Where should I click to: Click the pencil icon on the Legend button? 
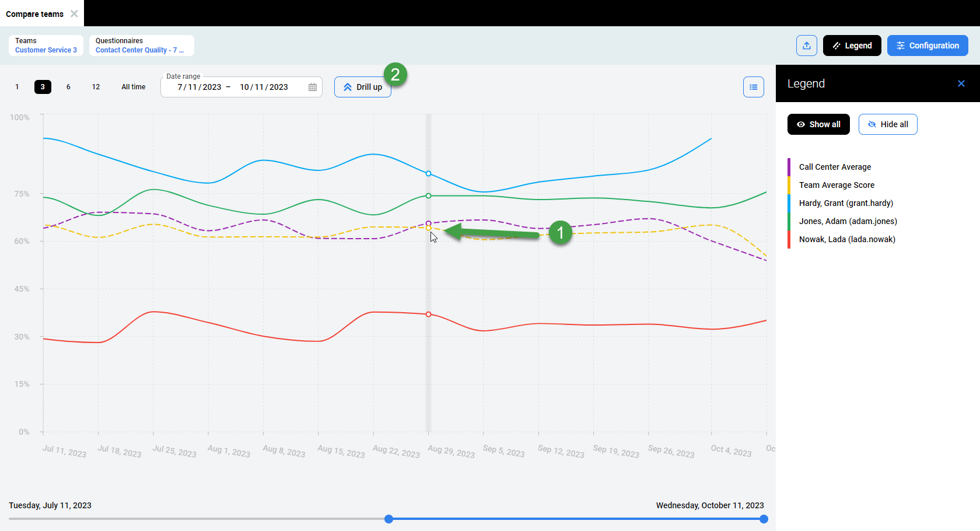click(x=836, y=45)
